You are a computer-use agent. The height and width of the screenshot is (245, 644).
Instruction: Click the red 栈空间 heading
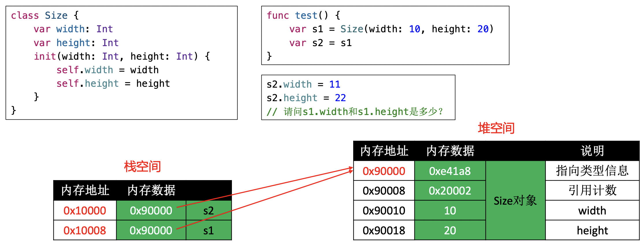pyautogui.click(x=142, y=166)
